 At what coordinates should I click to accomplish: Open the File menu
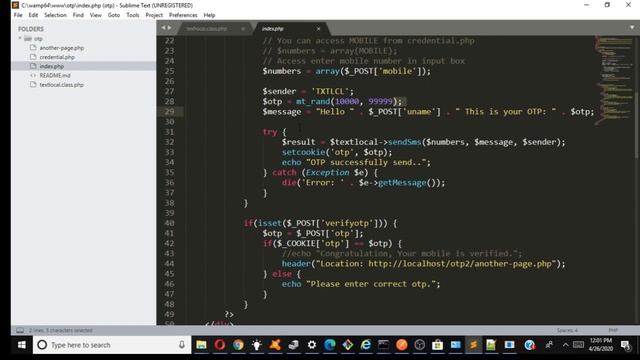[18, 15]
